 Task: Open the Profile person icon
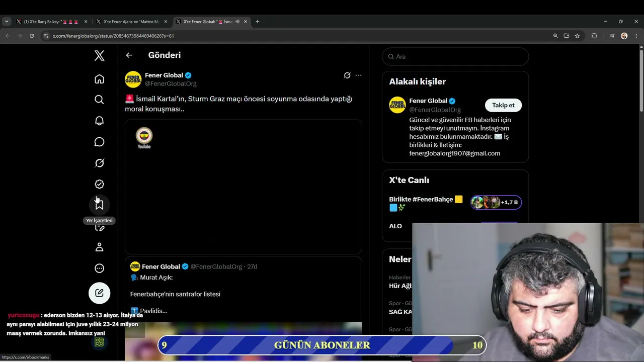pos(99,247)
